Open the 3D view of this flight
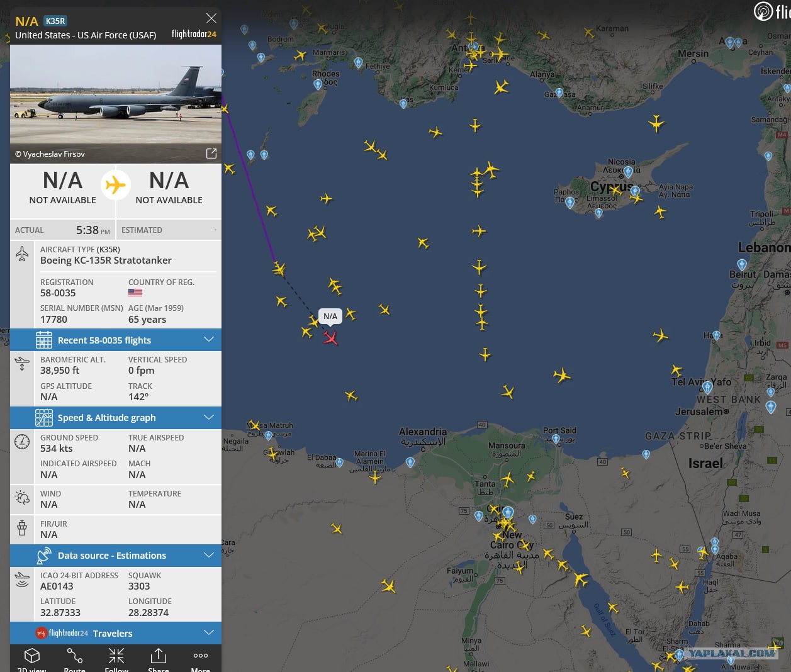This screenshot has height=672, width=791. tap(31, 659)
